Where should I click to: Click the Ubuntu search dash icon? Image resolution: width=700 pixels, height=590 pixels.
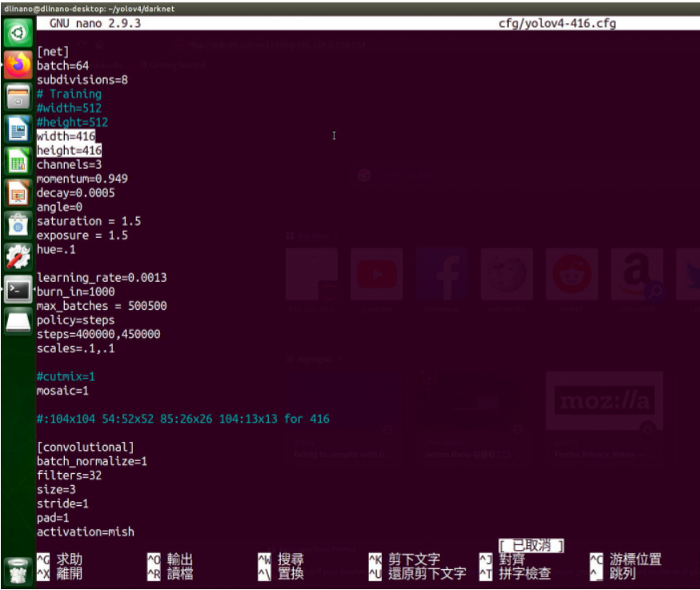(x=18, y=33)
